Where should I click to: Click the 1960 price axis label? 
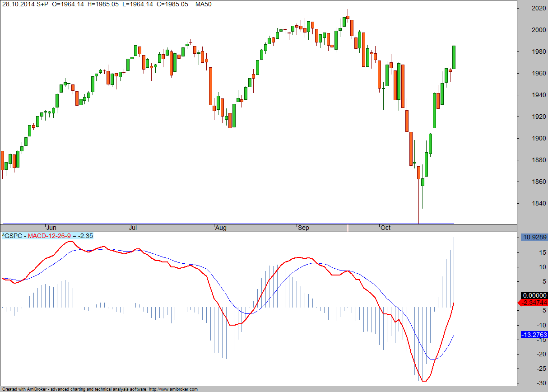coord(539,73)
